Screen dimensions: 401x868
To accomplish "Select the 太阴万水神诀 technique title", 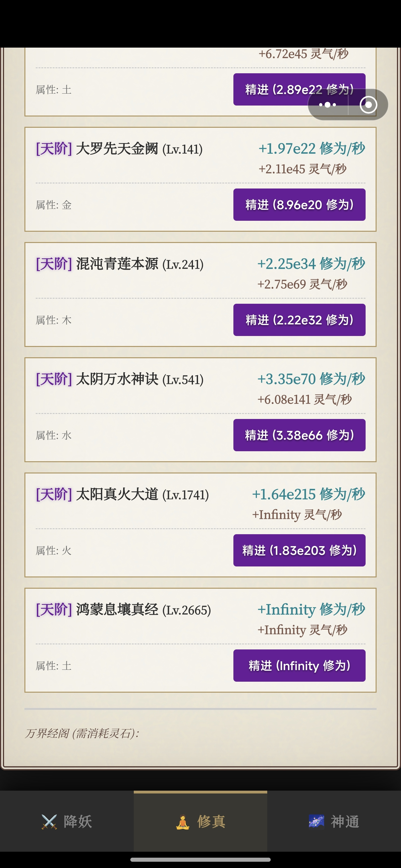I will tap(117, 379).
